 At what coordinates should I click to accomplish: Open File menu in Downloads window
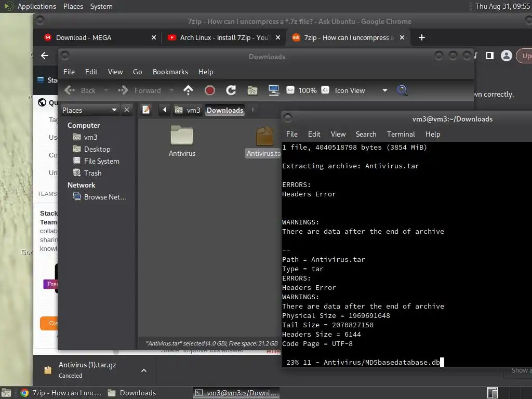(x=69, y=72)
